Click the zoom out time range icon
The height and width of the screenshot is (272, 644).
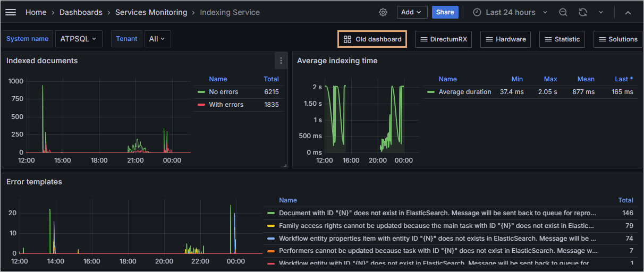563,12
